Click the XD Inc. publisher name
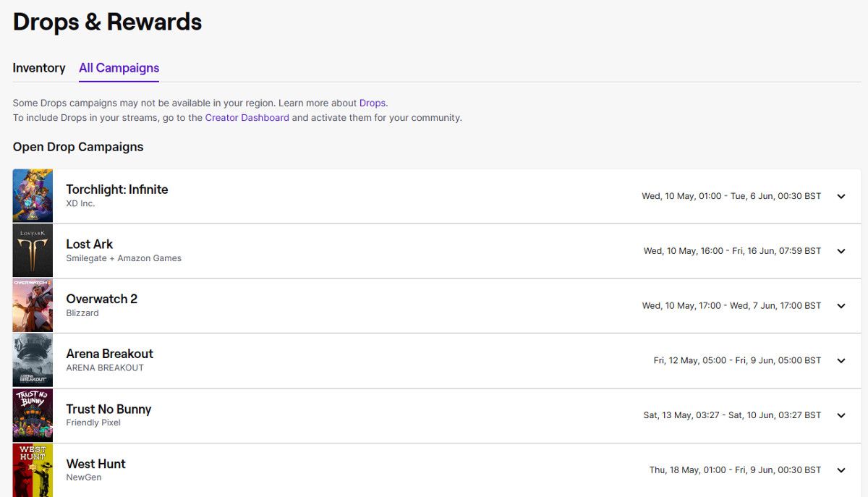This screenshot has height=497, width=868. [80, 204]
